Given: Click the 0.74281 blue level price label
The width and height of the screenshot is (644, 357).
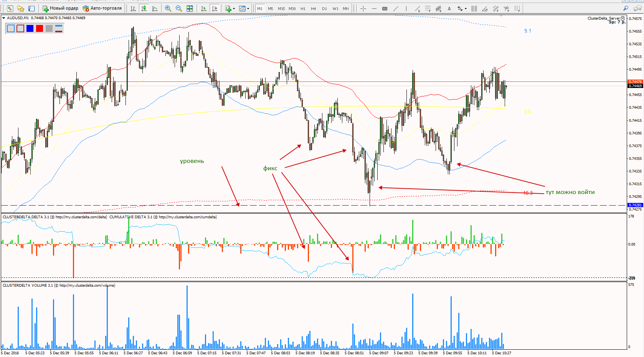Looking at the screenshot, I should click(x=635, y=205).
